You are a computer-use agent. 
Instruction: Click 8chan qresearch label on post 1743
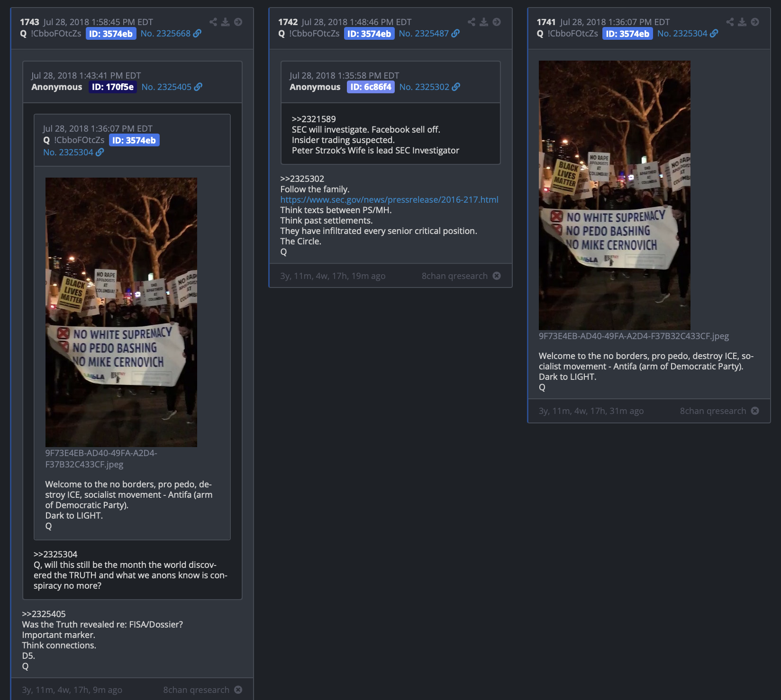(196, 690)
